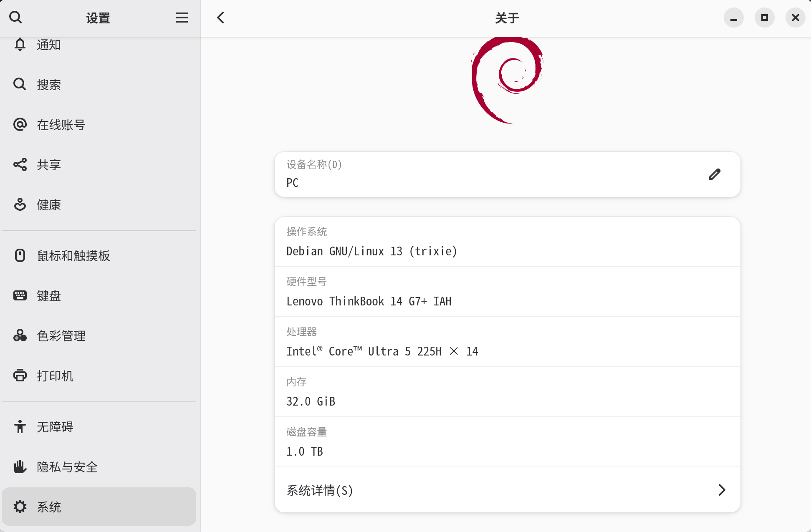Click the accessibility figure icon beside 无障碍
This screenshot has height=532, width=811.
click(x=20, y=426)
